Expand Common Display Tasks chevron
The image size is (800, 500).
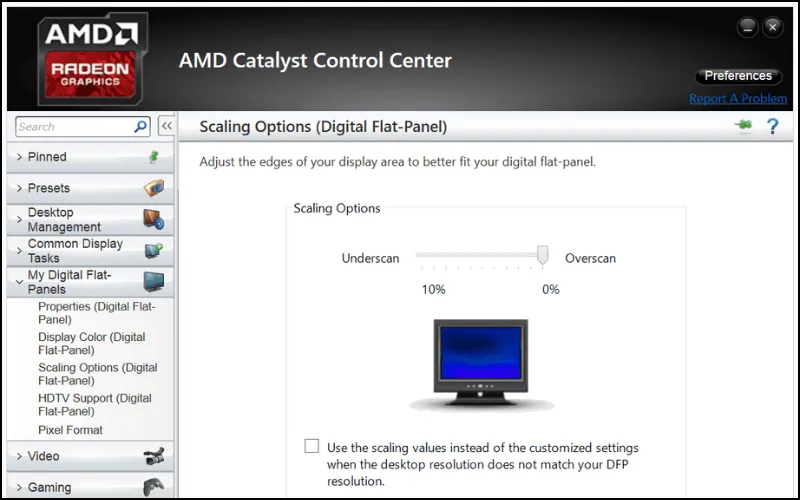tap(19, 251)
